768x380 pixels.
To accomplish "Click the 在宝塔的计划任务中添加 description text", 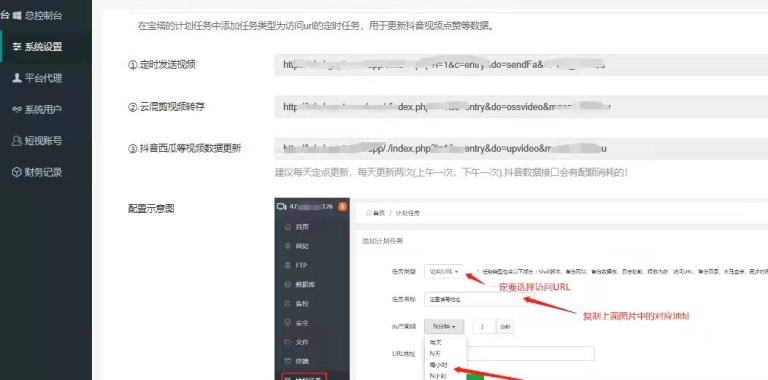I will click(x=315, y=26).
